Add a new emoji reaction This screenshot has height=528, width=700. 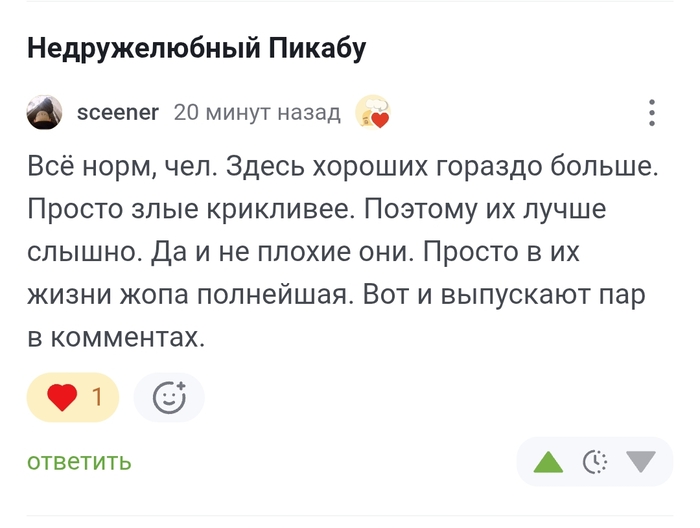tap(169, 398)
